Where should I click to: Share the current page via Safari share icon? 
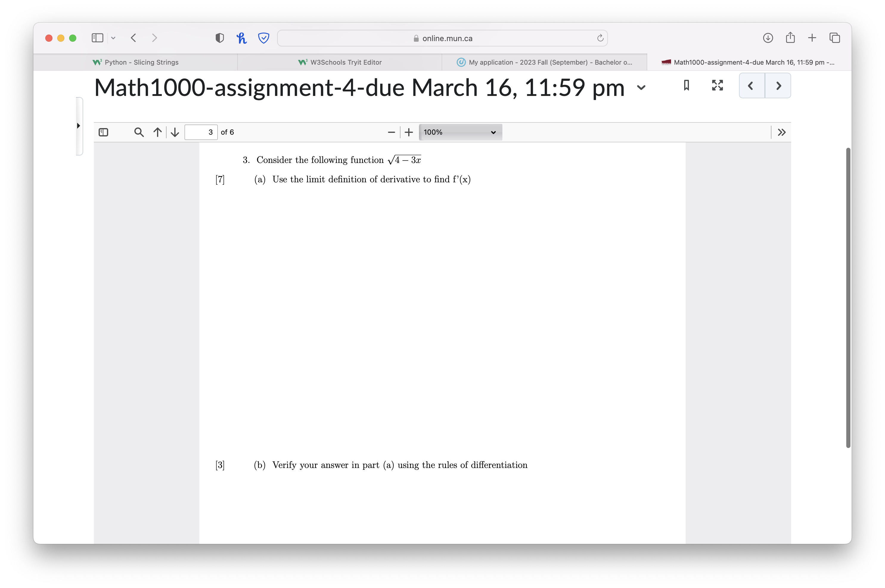(790, 38)
